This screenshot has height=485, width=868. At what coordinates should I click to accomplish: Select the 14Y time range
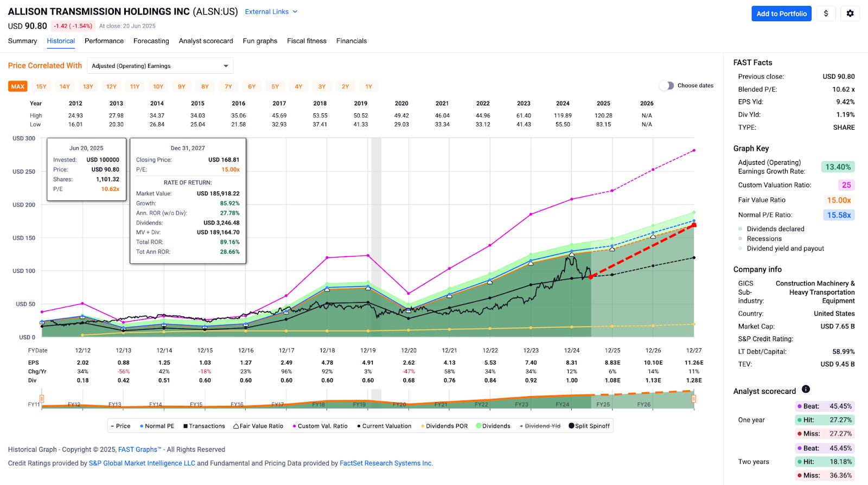pyautogui.click(x=65, y=86)
